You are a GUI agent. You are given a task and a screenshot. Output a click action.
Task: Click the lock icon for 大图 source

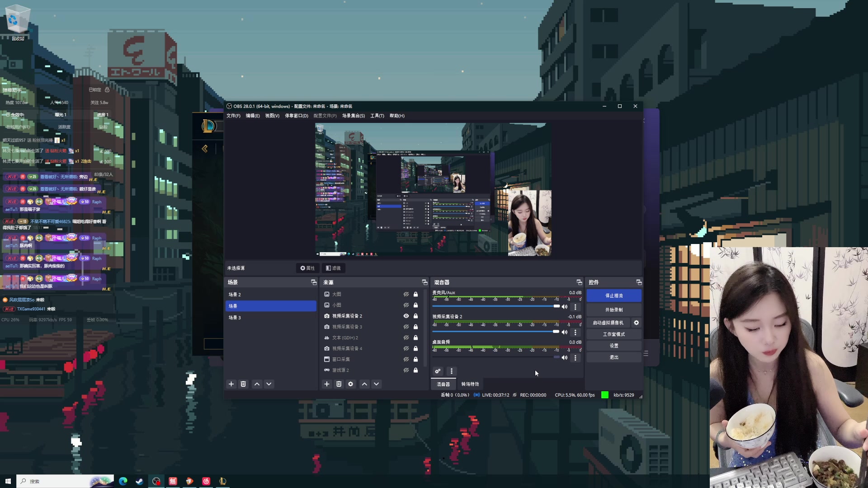pyautogui.click(x=415, y=294)
